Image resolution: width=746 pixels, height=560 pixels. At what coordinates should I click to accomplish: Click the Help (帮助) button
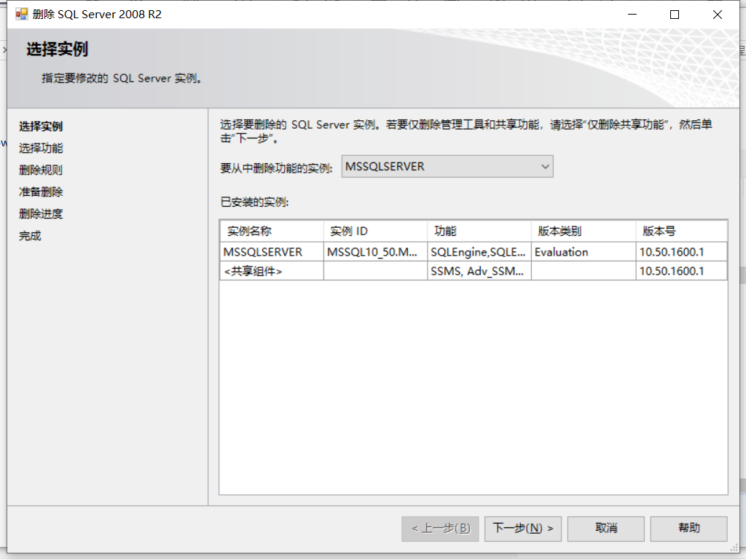pyautogui.click(x=688, y=529)
